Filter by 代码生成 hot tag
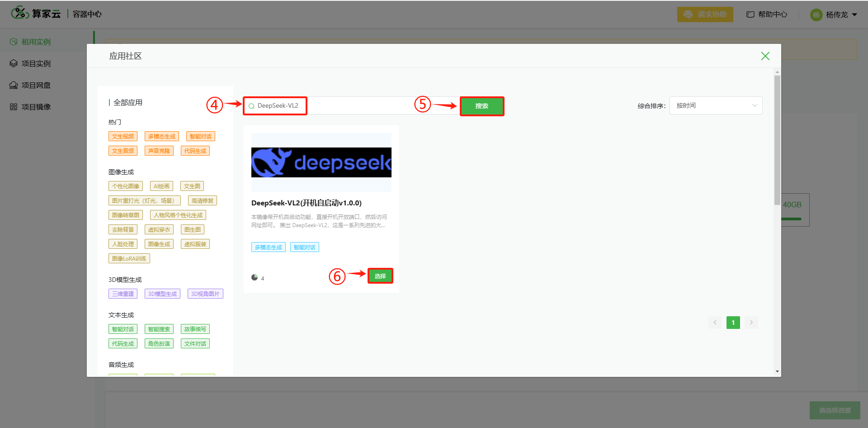Viewport: 868px width, 428px height. pos(195,151)
